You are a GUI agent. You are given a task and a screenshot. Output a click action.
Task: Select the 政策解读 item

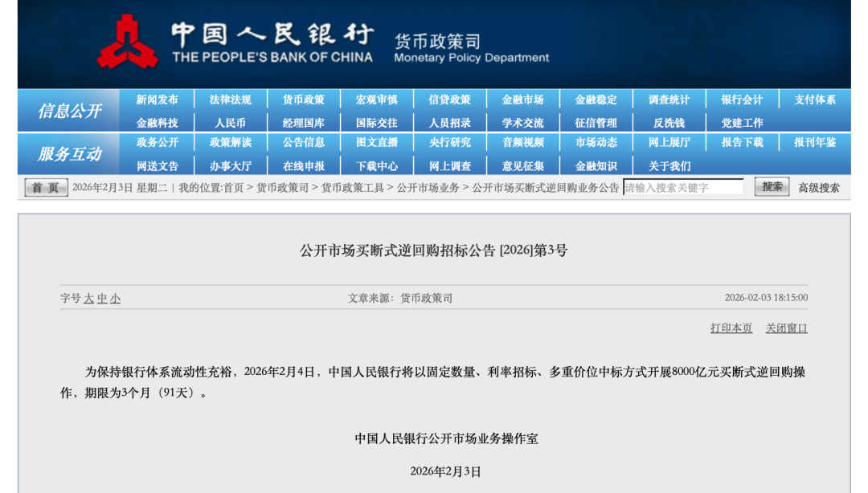tap(231, 142)
